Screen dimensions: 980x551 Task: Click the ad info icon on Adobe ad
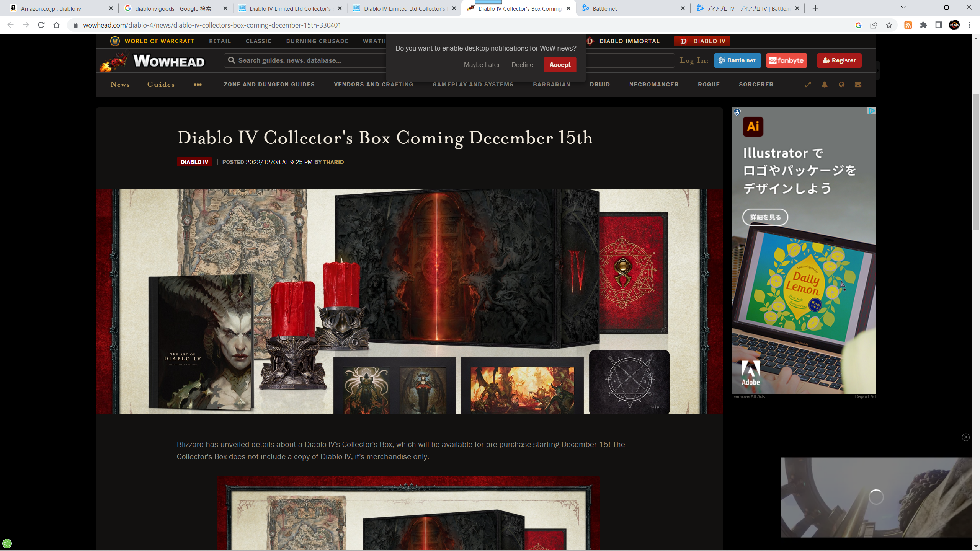coord(737,112)
